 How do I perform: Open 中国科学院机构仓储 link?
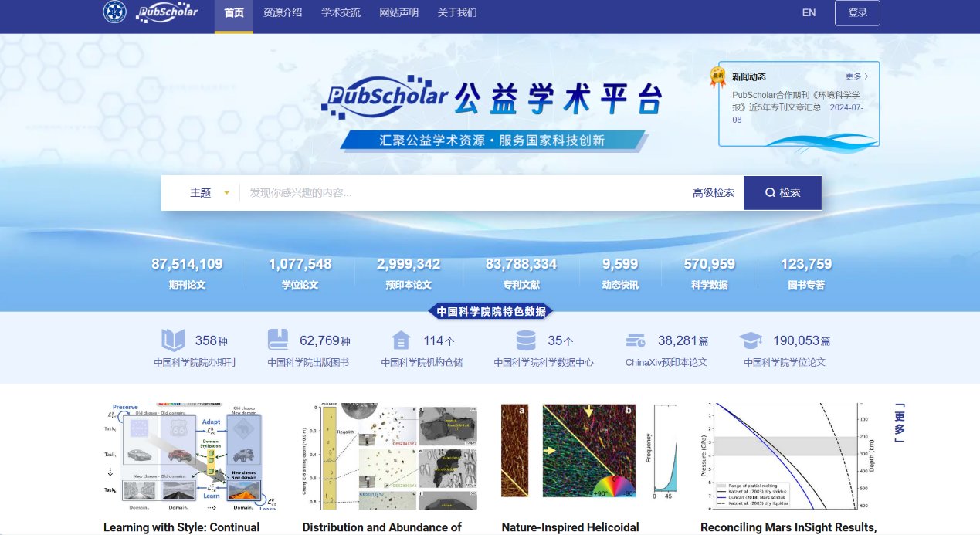point(422,362)
